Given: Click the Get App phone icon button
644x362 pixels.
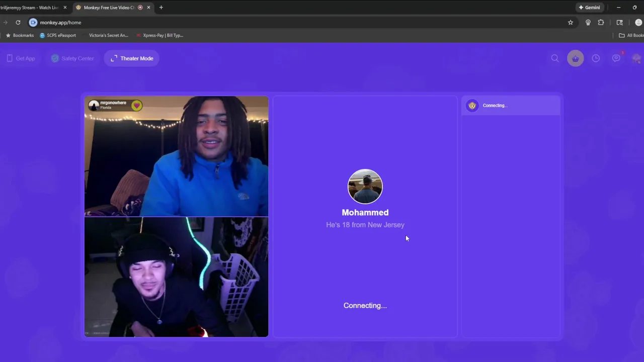Looking at the screenshot, I should (21, 58).
